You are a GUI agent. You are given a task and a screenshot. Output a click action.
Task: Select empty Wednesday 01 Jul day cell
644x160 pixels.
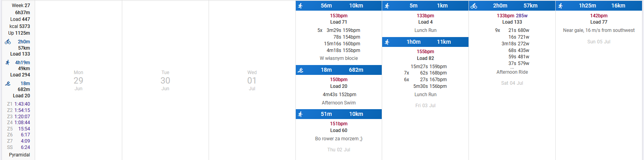tap(252, 80)
